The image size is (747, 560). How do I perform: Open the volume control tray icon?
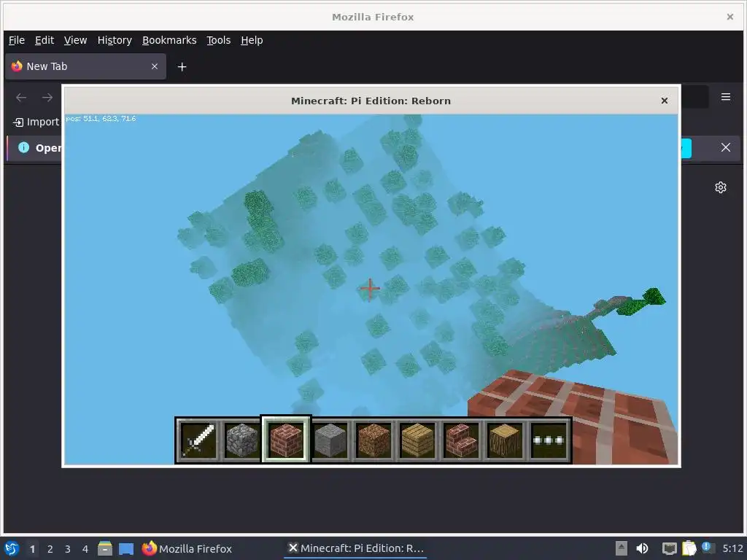[x=642, y=548]
